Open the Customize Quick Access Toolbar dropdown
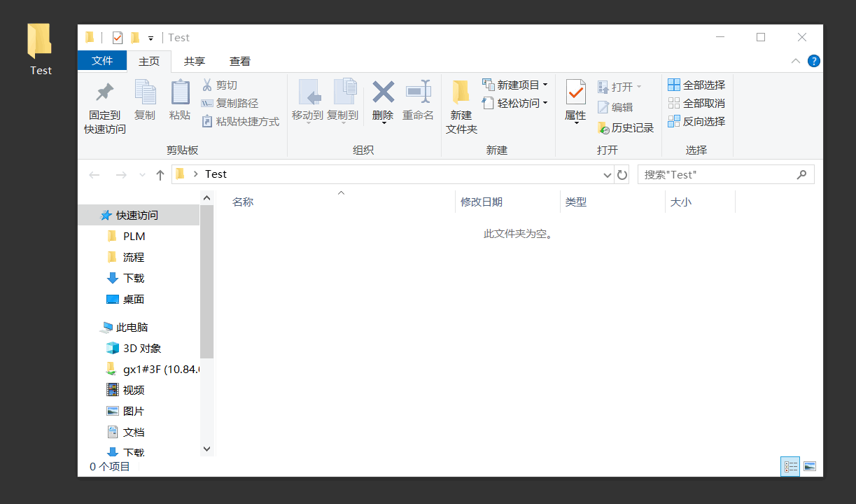Viewport: 856px width, 504px height. [x=150, y=38]
